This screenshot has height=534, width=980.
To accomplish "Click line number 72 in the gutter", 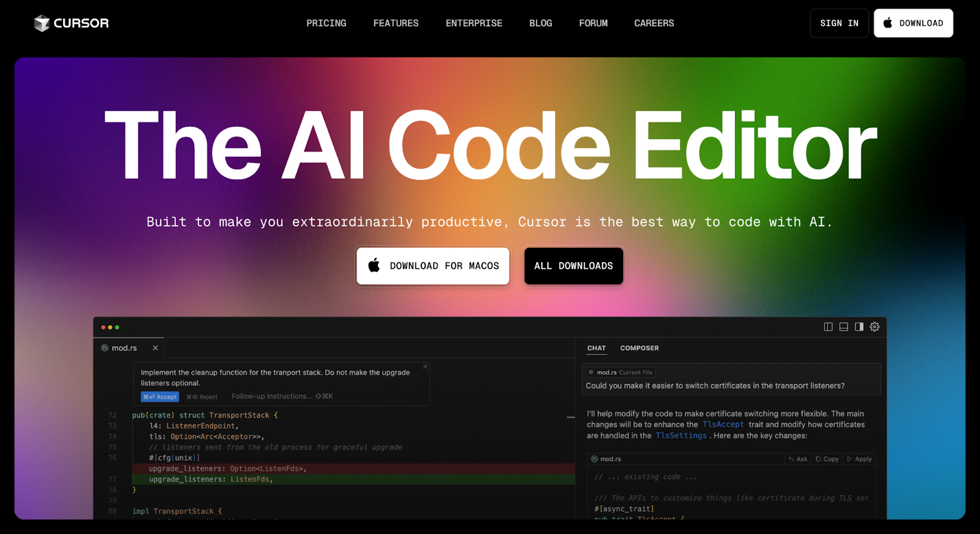I will tap(112, 415).
